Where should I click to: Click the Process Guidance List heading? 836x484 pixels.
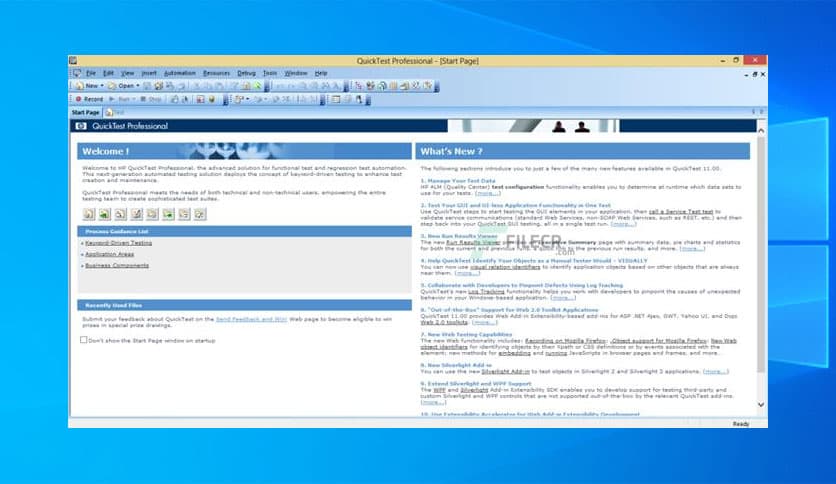point(117,231)
